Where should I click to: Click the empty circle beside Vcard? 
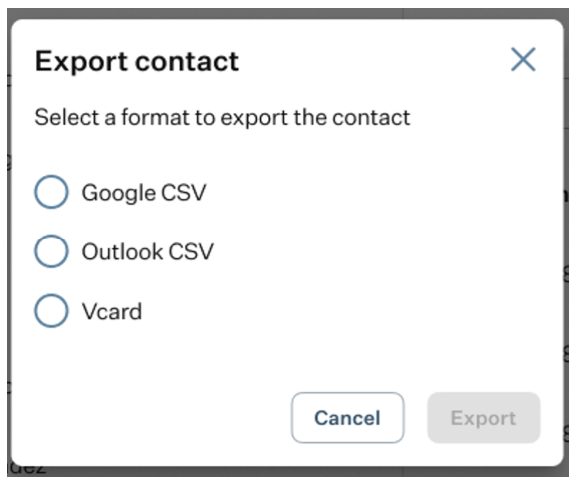pos(51,311)
